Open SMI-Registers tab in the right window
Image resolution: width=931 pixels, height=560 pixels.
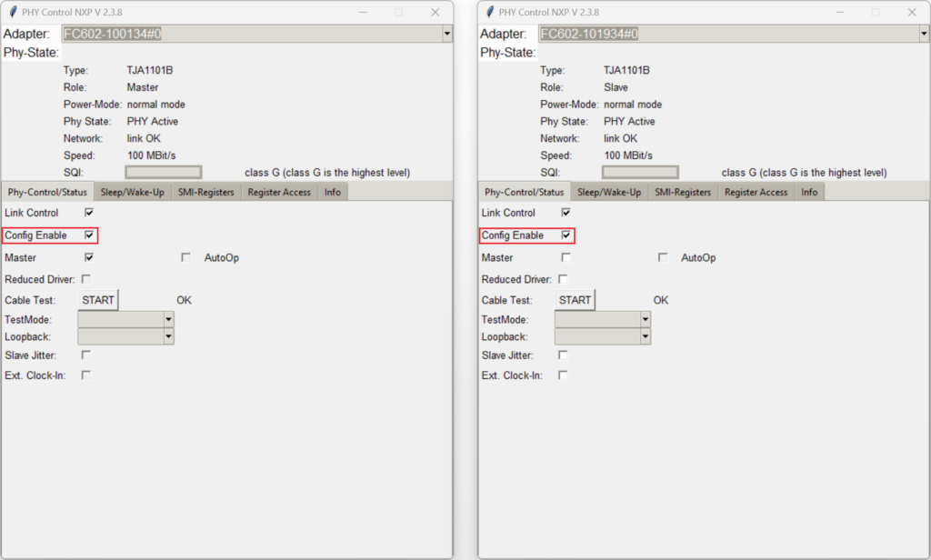(x=683, y=192)
